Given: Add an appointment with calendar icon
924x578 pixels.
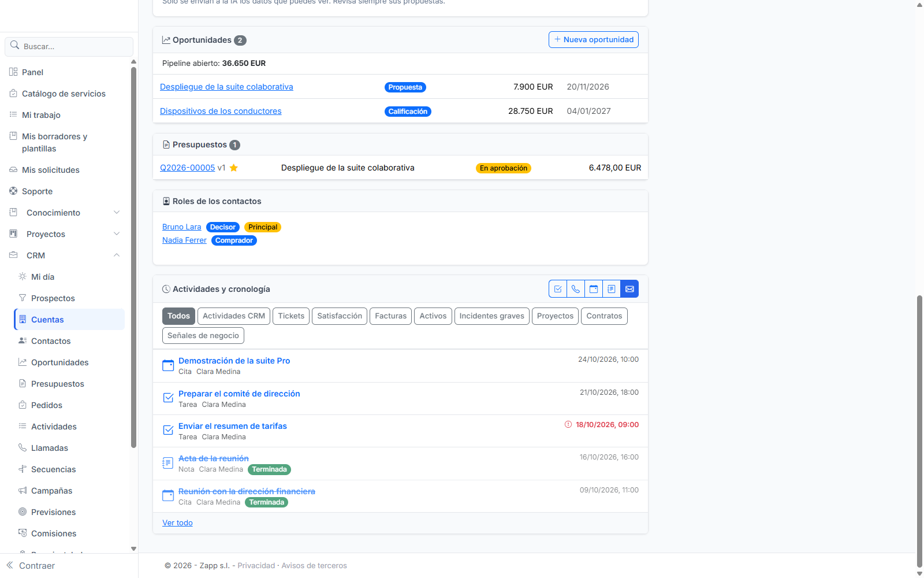Looking at the screenshot, I should (x=594, y=289).
